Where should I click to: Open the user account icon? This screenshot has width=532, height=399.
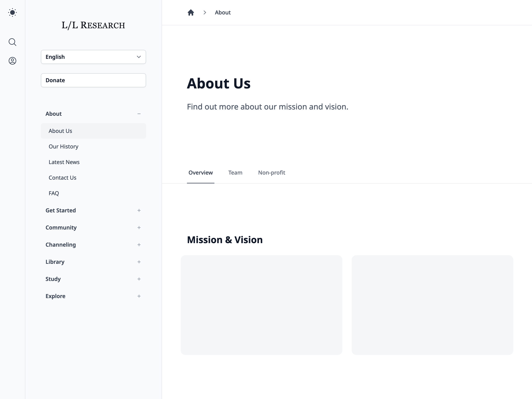coord(12,61)
